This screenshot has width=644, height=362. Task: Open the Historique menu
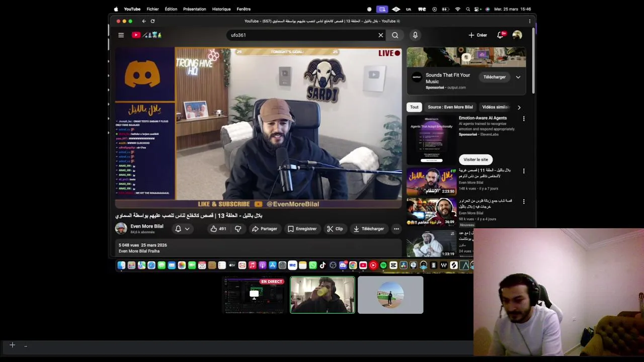[x=221, y=9]
